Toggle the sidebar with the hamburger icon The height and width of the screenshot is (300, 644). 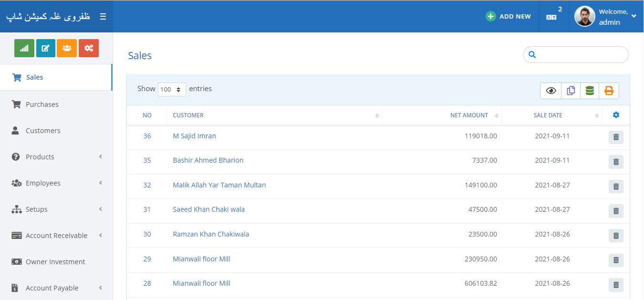(x=103, y=17)
